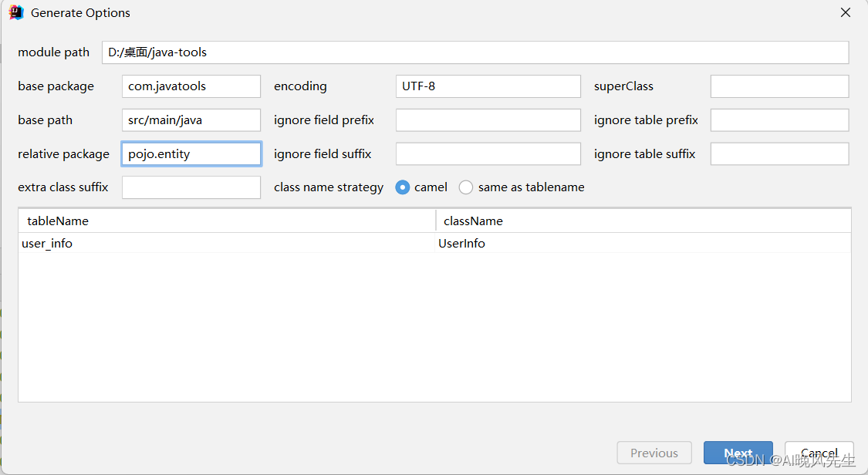Focus the ignore field prefix input
868x475 pixels.
click(488, 120)
